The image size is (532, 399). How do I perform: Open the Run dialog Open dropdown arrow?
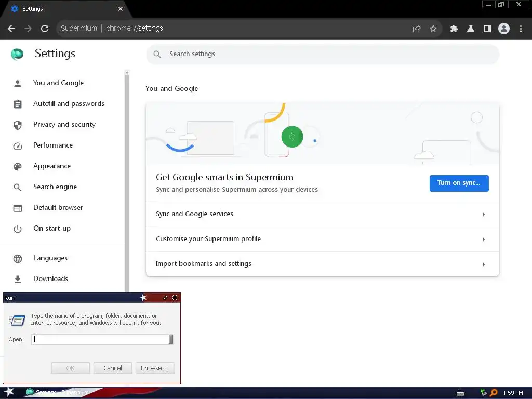pos(171,339)
